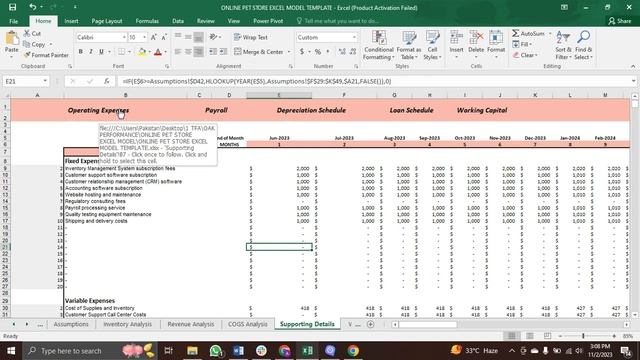Center text horizontally
This screenshot has width=640, height=360.
(x=188, y=52)
